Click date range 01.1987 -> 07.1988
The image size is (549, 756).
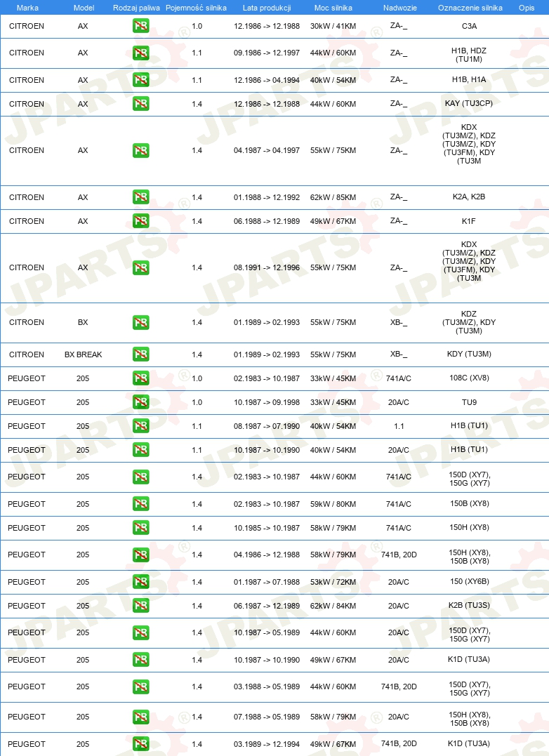point(267,582)
